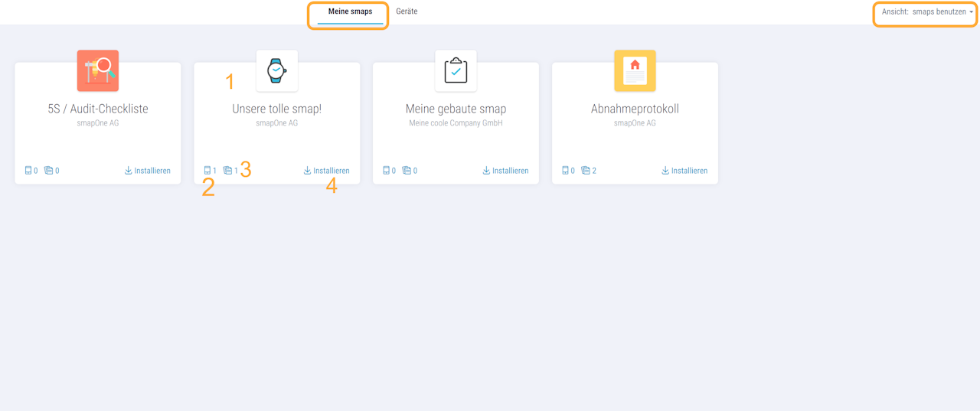Click records count icon on Unsere tolle smap!

227,171
